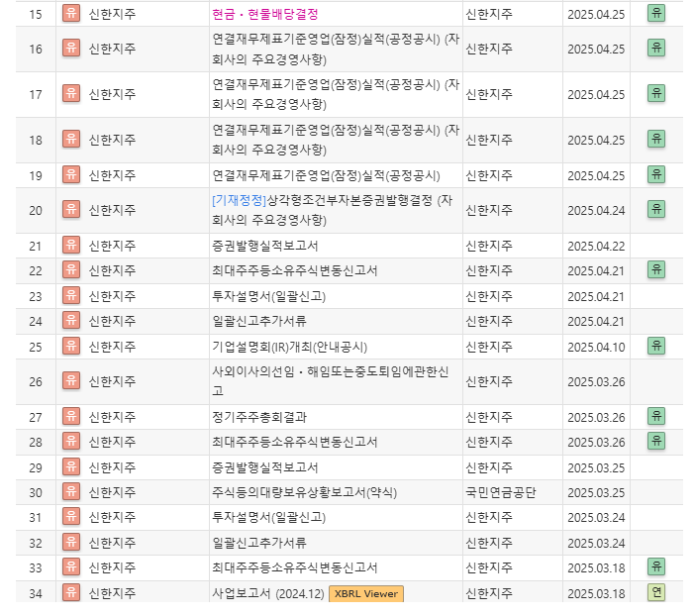Click the green 유 remark icon for row 17
The width and height of the screenshot is (695, 616).
(x=656, y=93)
